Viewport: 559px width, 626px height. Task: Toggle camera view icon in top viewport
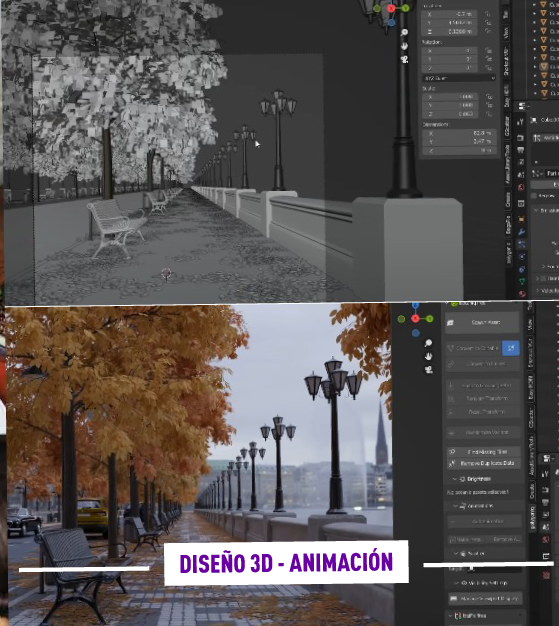click(404, 59)
